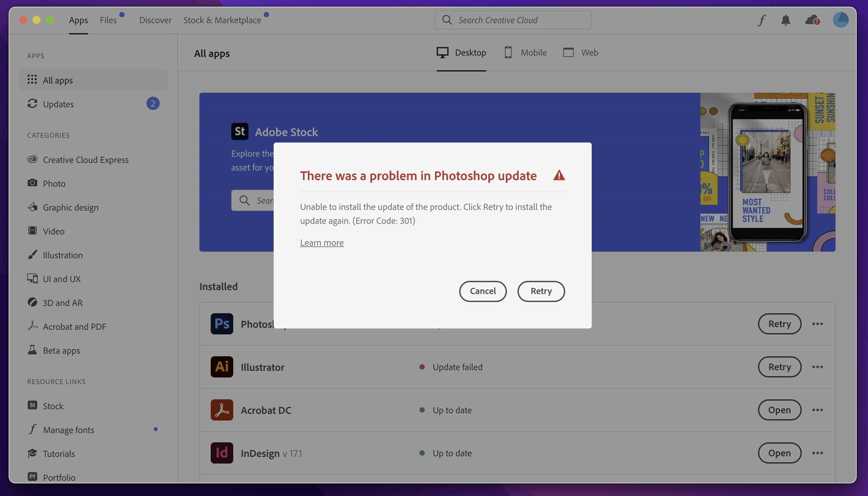Click the search magnifier icon in top bar
Screen dimensions: 868x496
coord(447,20)
